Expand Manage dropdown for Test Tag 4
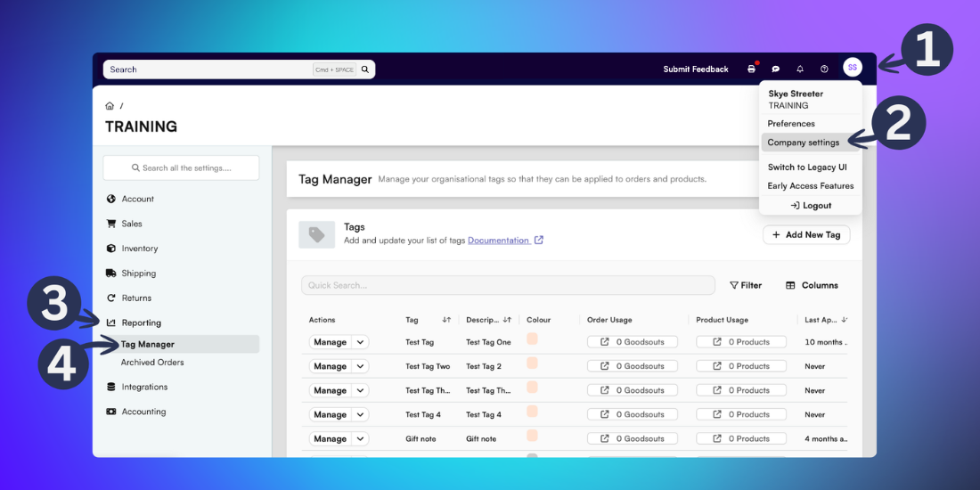This screenshot has width=980, height=490. 361,414
